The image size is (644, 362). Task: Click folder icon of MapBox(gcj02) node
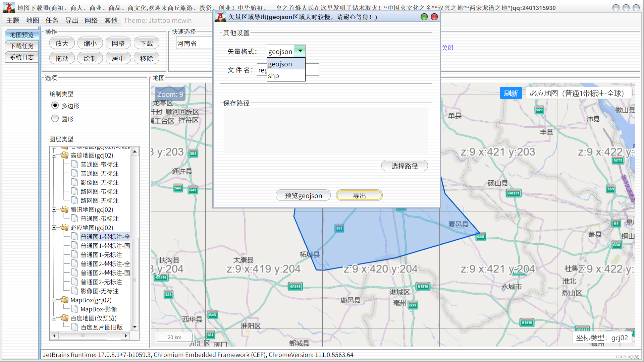64,300
